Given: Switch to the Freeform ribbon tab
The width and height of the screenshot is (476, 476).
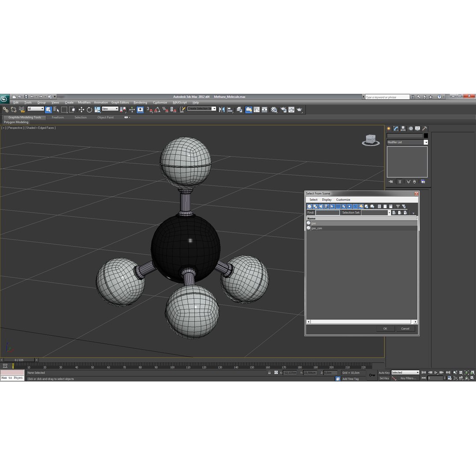Looking at the screenshot, I should pyautogui.click(x=58, y=118).
